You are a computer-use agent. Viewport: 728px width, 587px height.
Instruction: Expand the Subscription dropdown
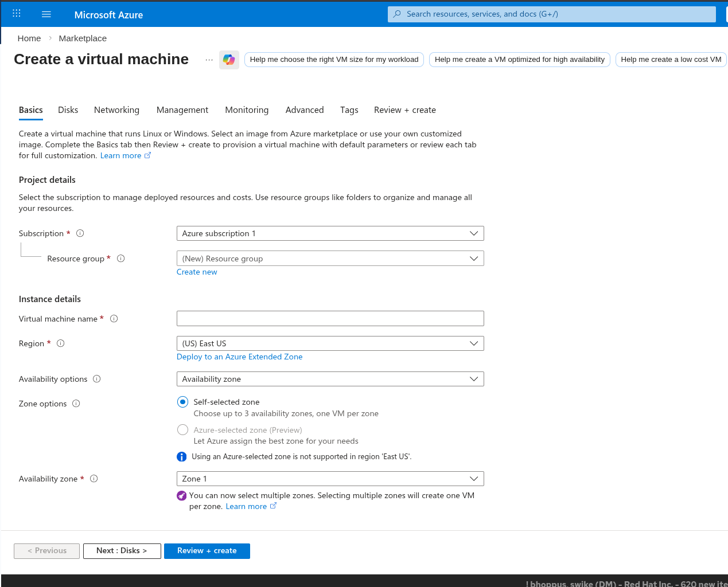[330, 233]
